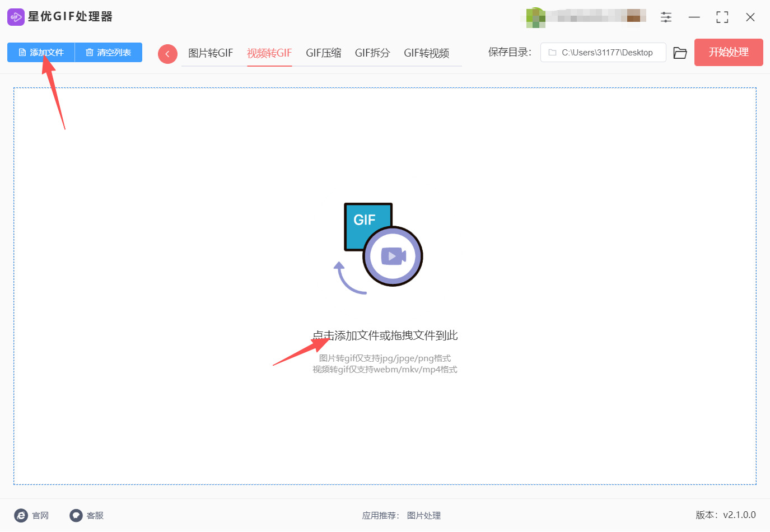Click the 图片转gif仅支持jpg/jpge/png格式 hint
This screenshot has width=770, height=532.
coord(385,358)
